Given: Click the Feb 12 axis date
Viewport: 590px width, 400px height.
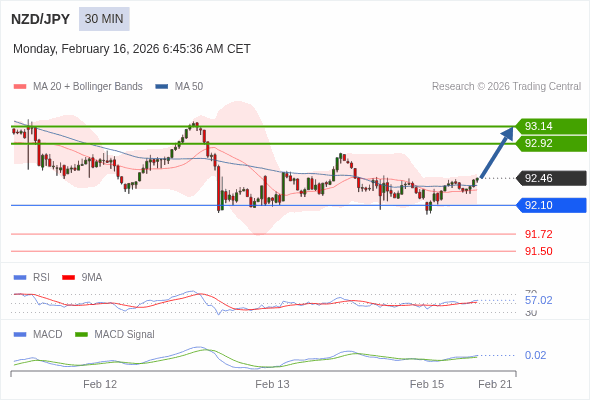Looking at the screenshot, I should 100,384.
